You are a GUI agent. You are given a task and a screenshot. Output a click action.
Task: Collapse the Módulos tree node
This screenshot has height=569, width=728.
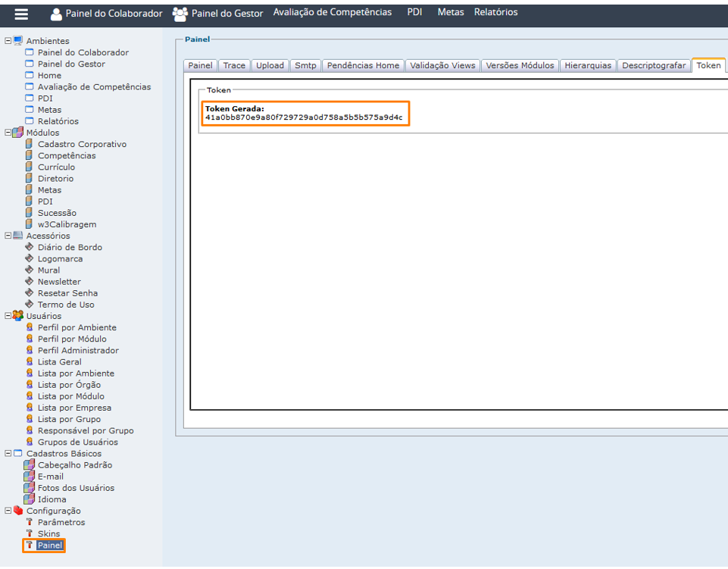click(x=8, y=133)
